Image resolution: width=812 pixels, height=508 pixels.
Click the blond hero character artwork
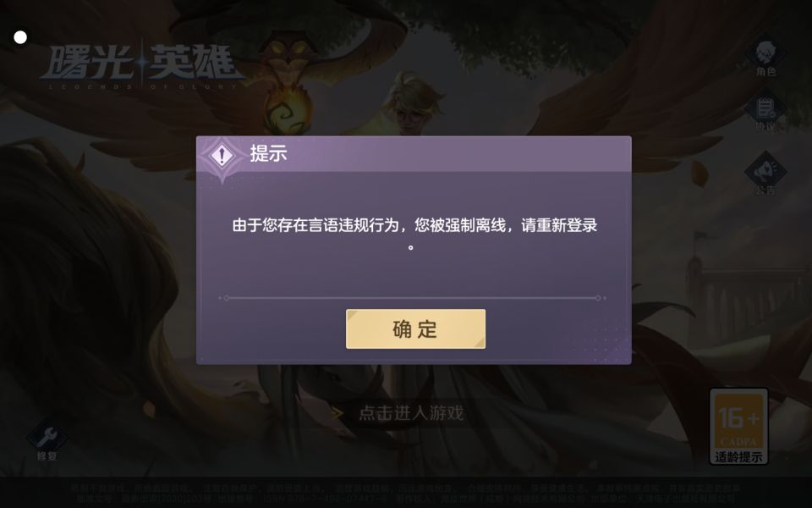[414, 103]
